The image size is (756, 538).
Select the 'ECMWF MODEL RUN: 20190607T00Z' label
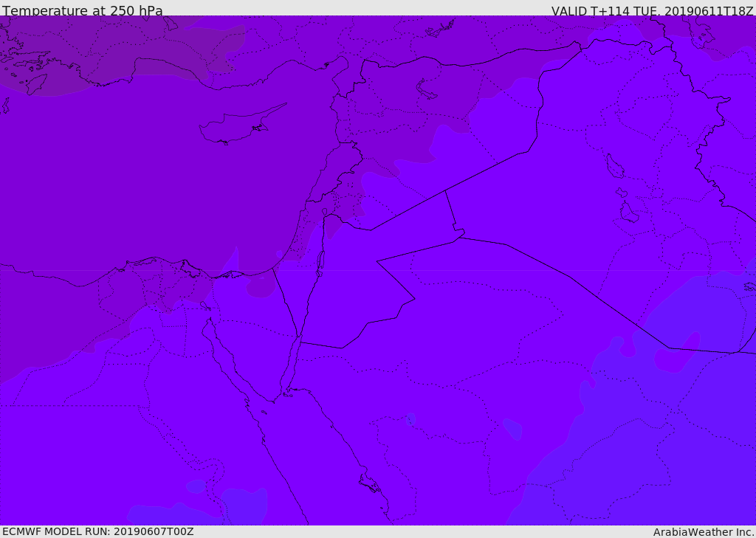pyautogui.click(x=98, y=531)
